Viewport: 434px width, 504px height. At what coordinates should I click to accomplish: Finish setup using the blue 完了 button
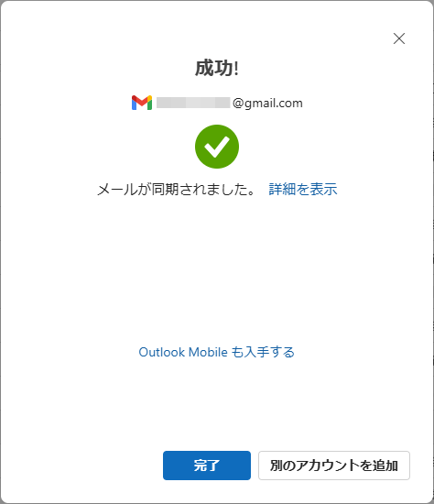tap(207, 466)
